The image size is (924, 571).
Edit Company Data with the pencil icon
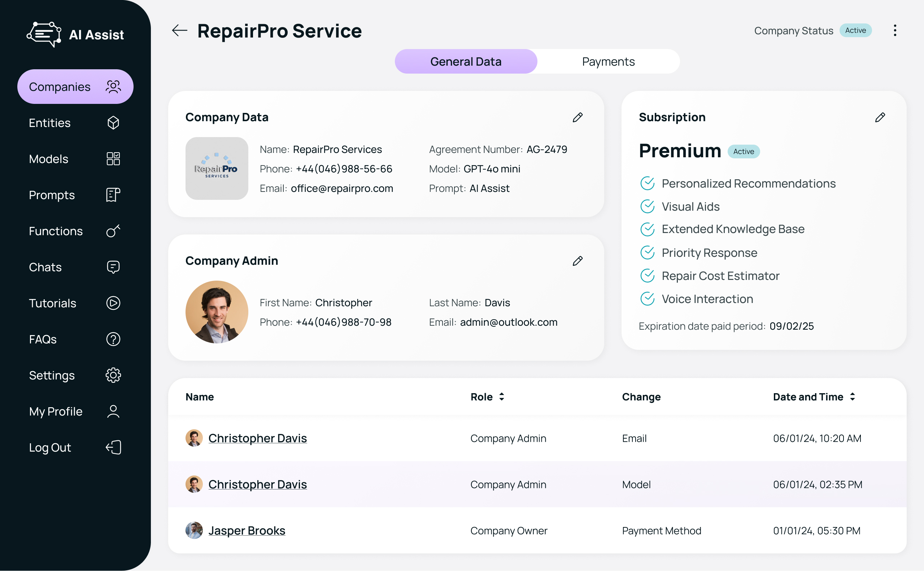(x=577, y=118)
